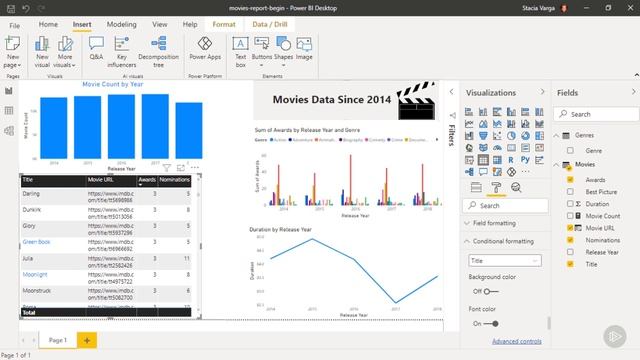
Task: Check the Best Picture field checkbox
Action: (570, 191)
